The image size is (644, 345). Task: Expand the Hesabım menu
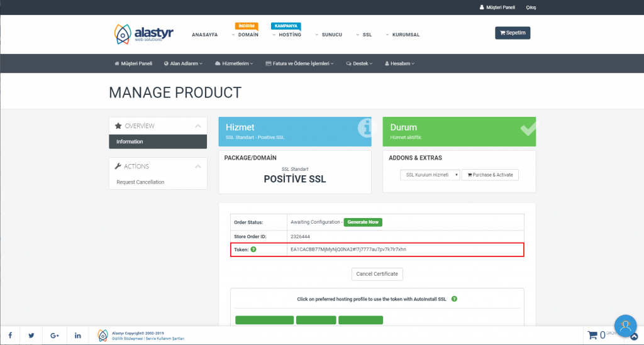click(399, 63)
